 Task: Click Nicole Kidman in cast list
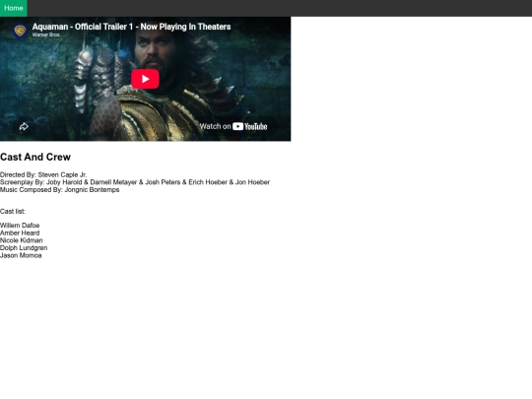pos(22,240)
